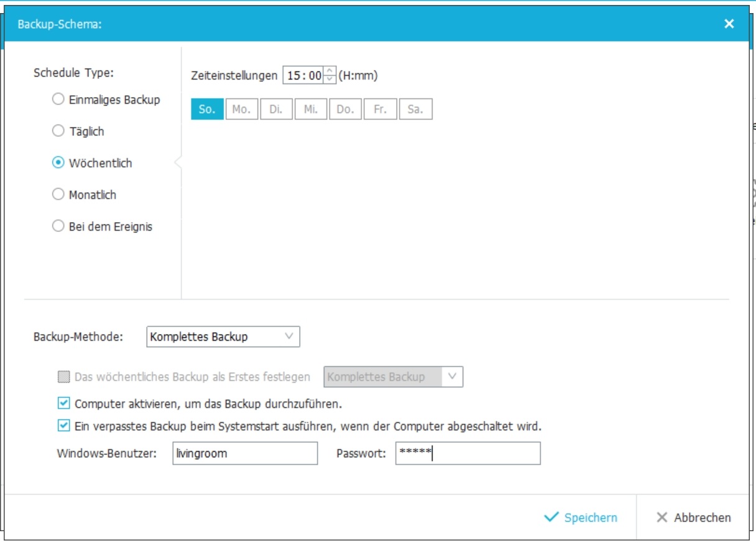This screenshot has height=543, width=756.
Task: Click the Windows-Benutzer input field
Action: [245, 453]
